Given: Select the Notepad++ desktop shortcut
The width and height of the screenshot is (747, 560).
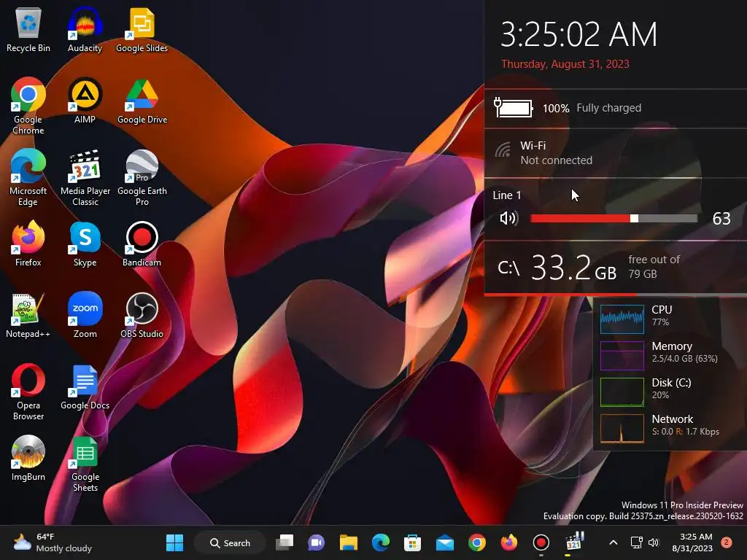Looking at the screenshot, I should click(28, 315).
